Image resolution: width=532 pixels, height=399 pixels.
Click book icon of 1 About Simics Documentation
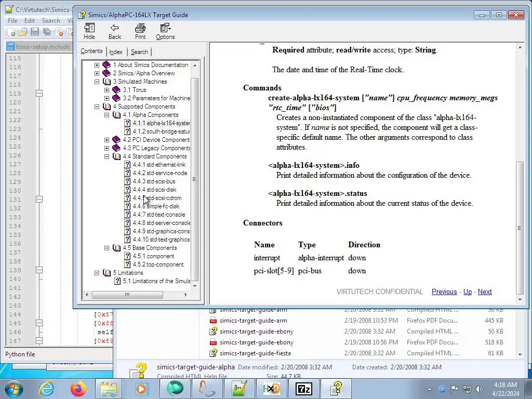pos(107,65)
